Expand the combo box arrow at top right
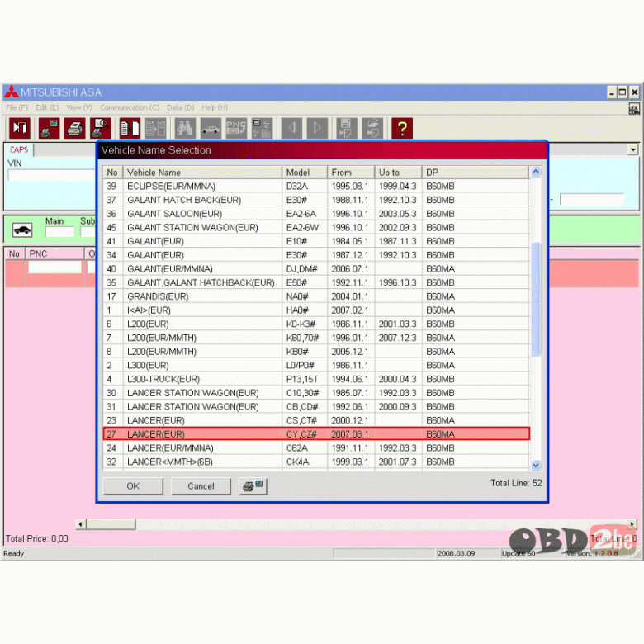Screen dimensions: 644x644 [x=633, y=149]
